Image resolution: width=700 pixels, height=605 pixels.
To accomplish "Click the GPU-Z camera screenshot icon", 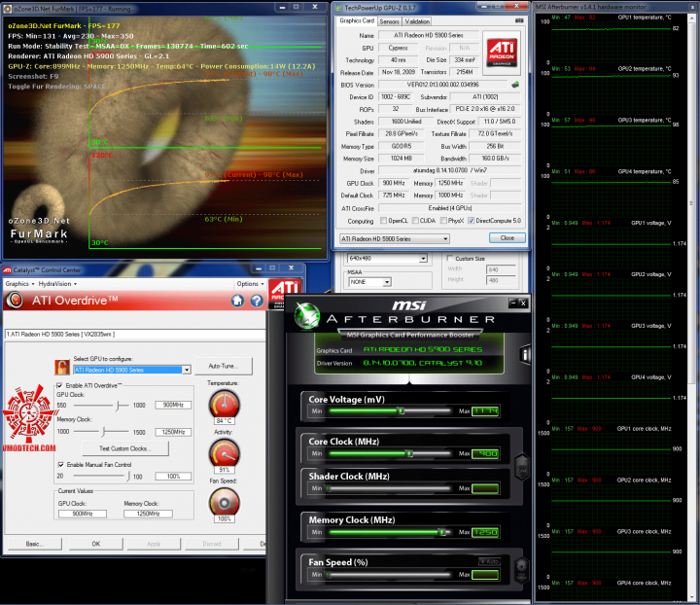I will point(519,20).
